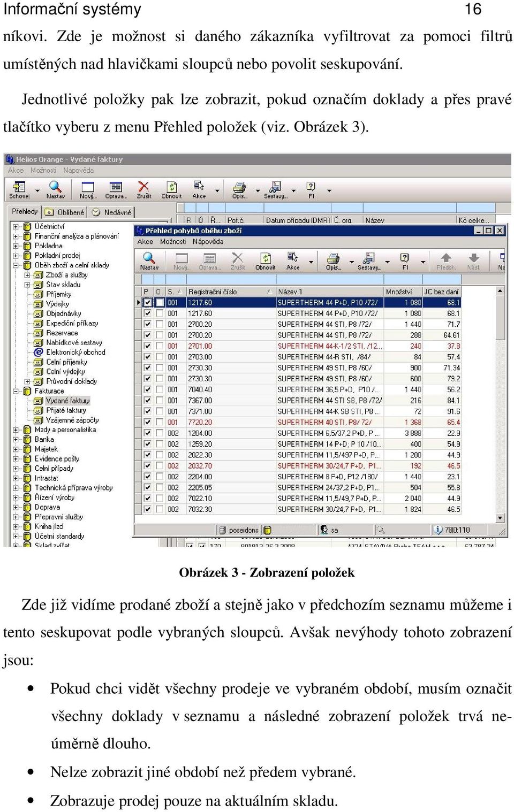Click user icon beside sa in status bar
The height and width of the screenshot is (812, 514).
point(324,530)
